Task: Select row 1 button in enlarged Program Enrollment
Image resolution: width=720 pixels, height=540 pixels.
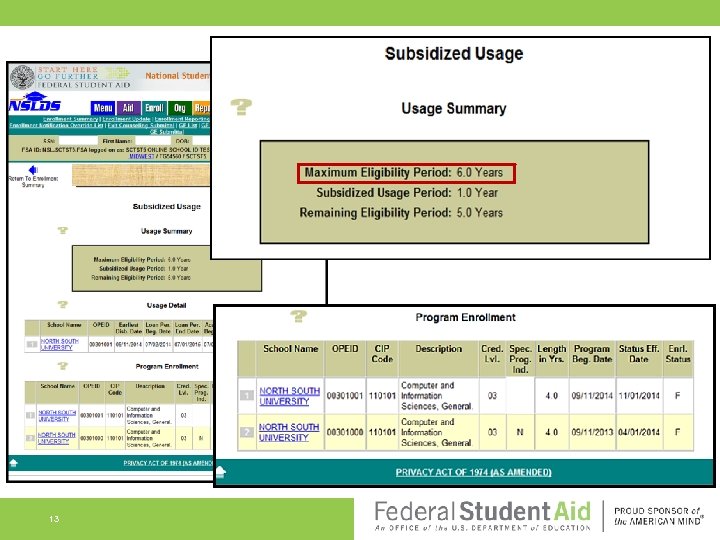Action: (247, 395)
